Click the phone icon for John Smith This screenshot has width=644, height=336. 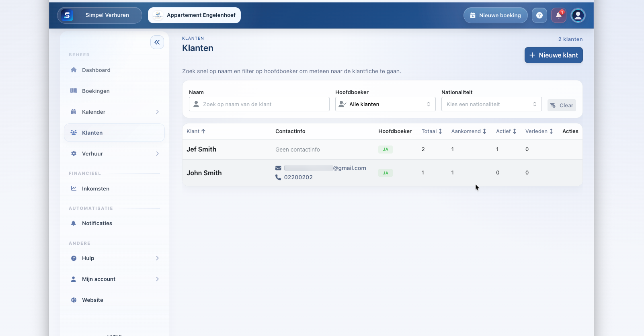click(x=278, y=177)
